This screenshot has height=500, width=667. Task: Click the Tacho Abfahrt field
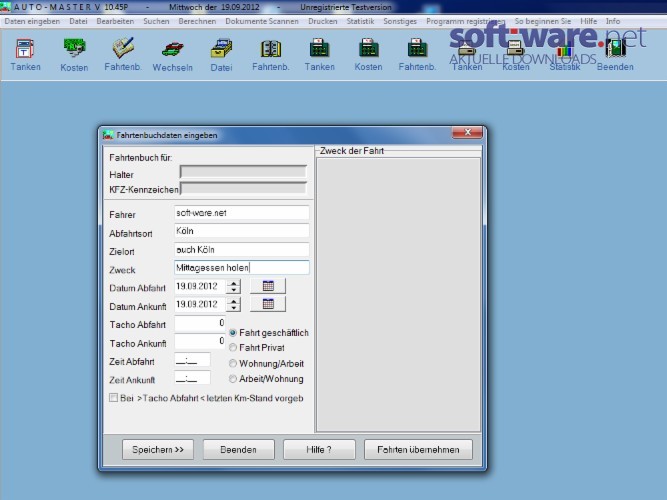point(200,323)
